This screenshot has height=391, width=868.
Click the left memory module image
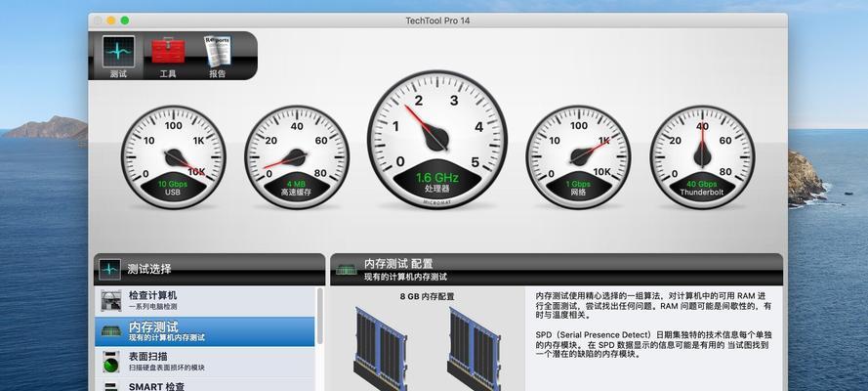(381, 348)
